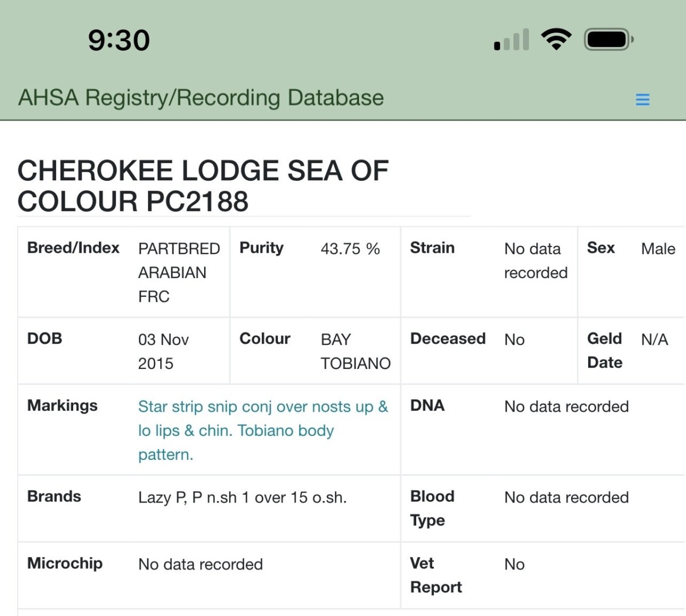Click the Purity value 43.75 %
The height and width of the screenshot is (616, 686).
tap(350, 249)
